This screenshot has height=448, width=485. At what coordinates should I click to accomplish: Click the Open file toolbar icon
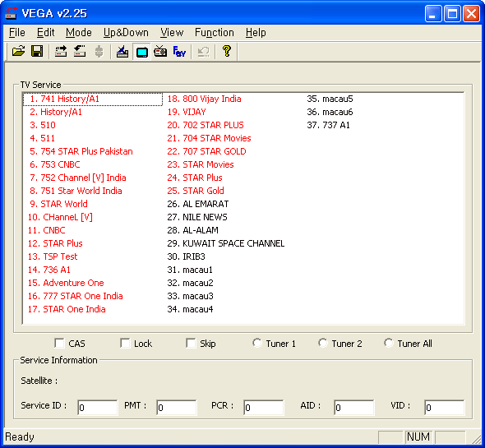(x=18, y=51)
